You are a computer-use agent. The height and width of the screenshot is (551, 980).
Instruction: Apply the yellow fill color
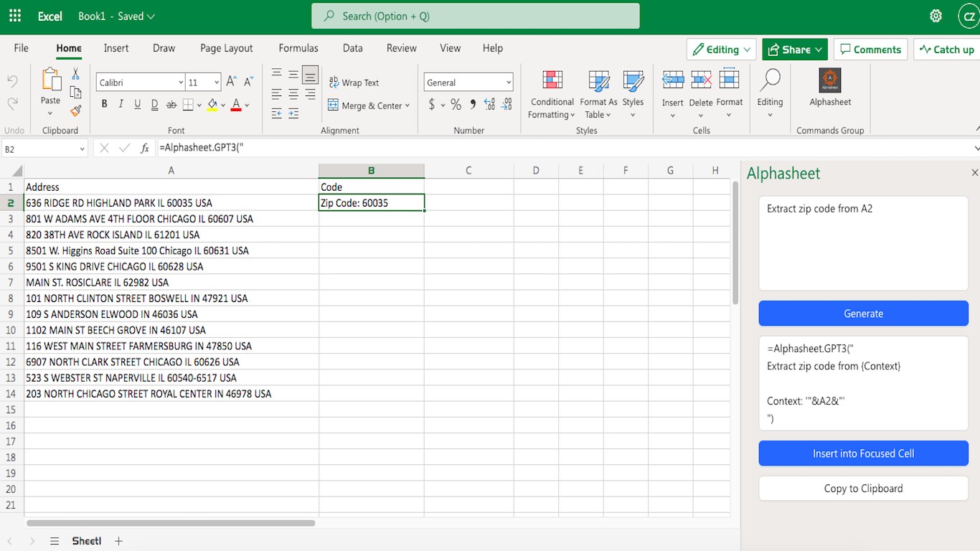pyautogui.click(x=212, y=105)
